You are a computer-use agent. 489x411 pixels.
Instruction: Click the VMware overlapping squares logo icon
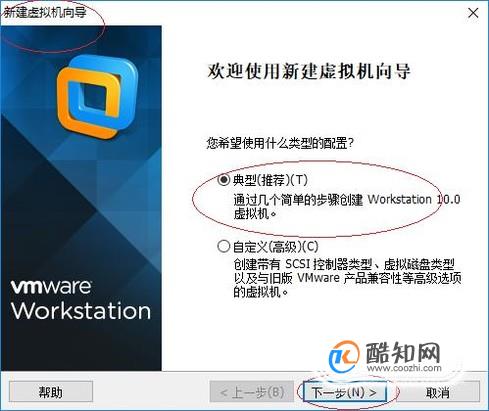[x=97, y=97]
